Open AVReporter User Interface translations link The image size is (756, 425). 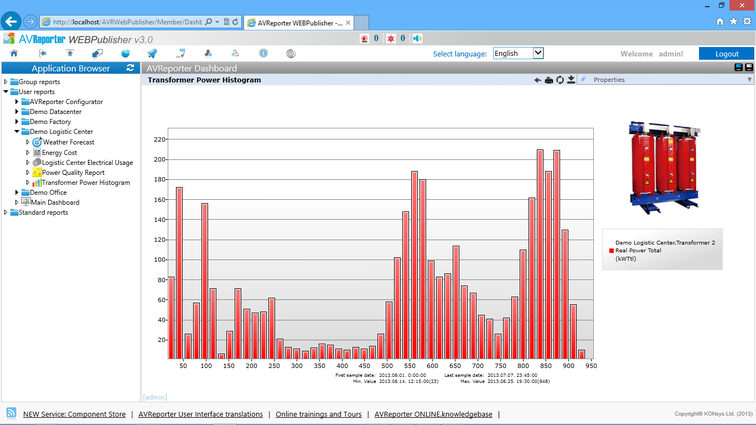pyautogui.click(x=201, y=414)
